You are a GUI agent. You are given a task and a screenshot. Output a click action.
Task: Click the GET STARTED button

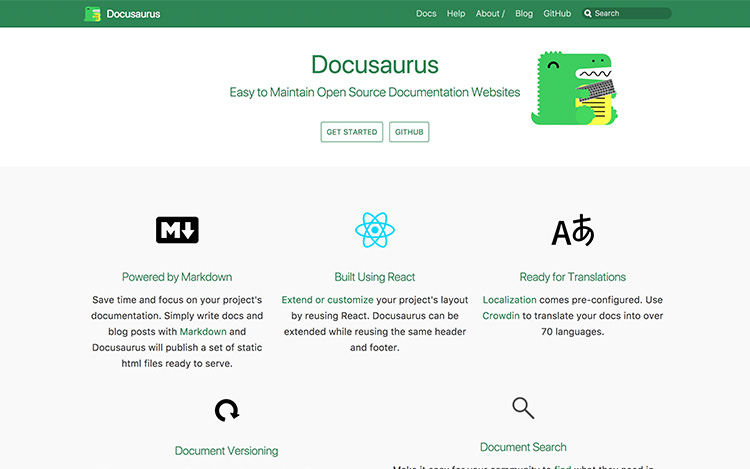[x=352, y=132]
